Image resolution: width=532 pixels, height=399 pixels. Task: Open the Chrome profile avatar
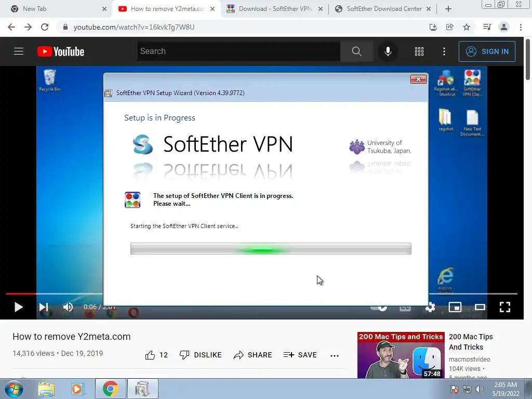click(504, 27)
